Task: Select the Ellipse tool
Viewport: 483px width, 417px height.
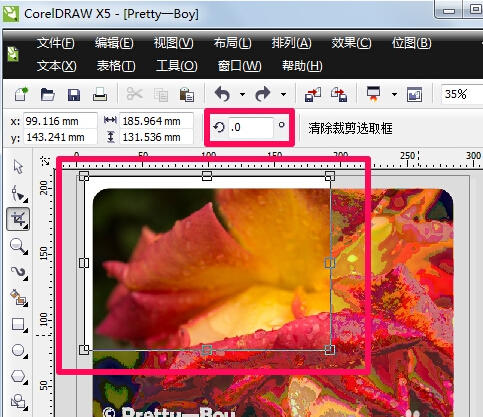Action: (x=19, y=351)
